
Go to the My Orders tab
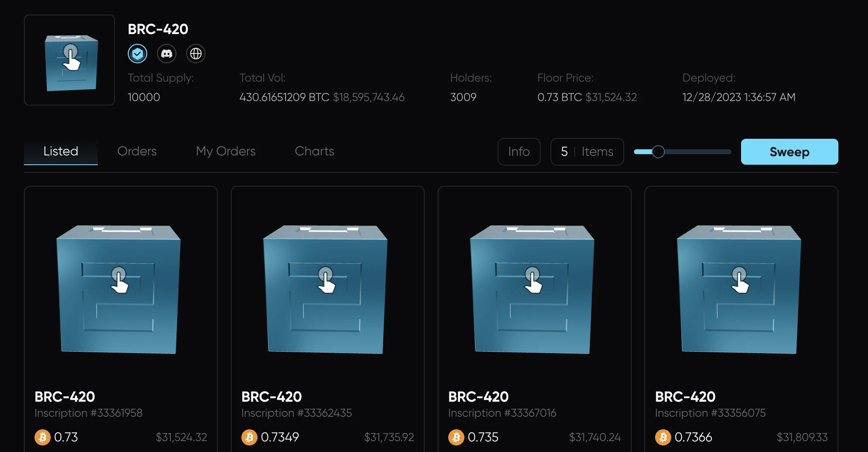(x=226, y=151)
